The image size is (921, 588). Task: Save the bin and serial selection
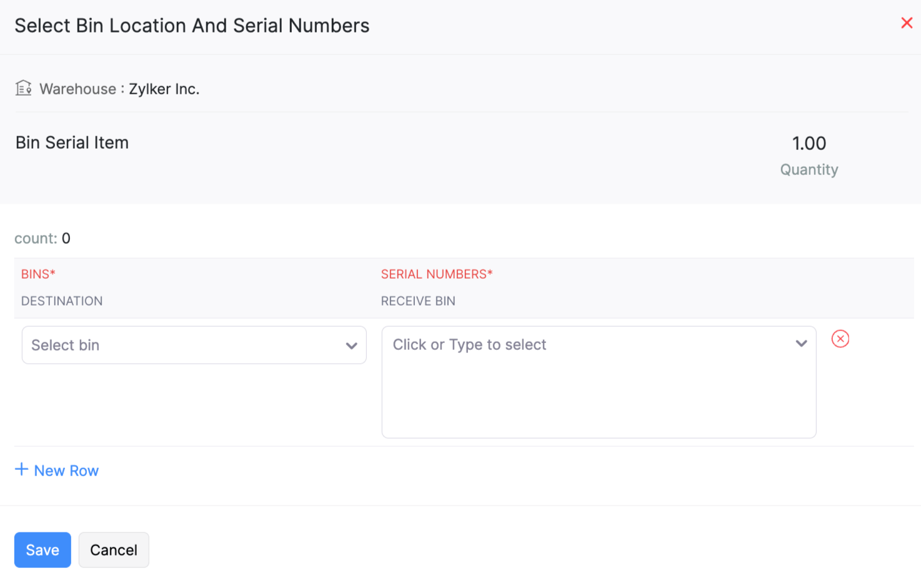pos(42,550)
